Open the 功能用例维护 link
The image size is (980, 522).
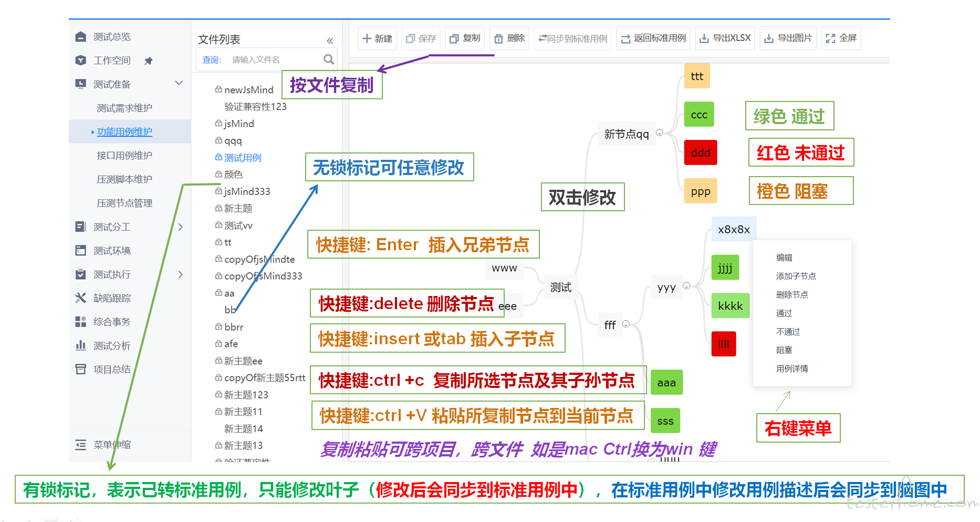pyautogui.click(x=124, y=131)
